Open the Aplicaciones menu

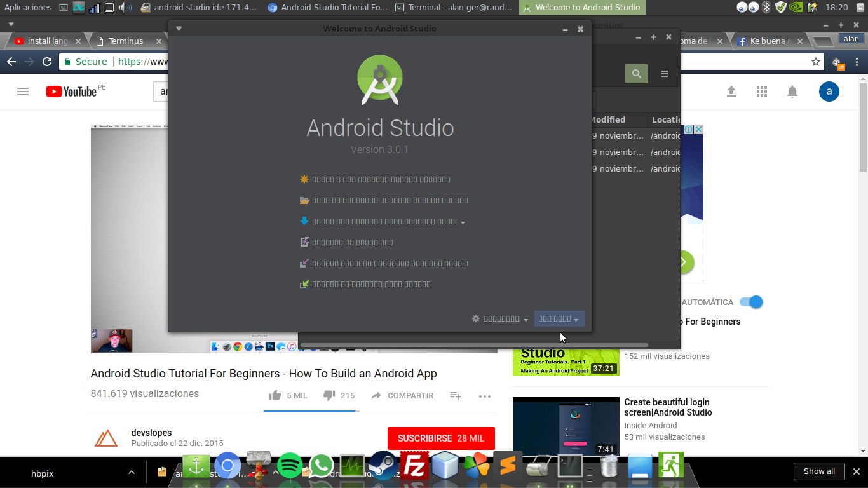point(28,8)
